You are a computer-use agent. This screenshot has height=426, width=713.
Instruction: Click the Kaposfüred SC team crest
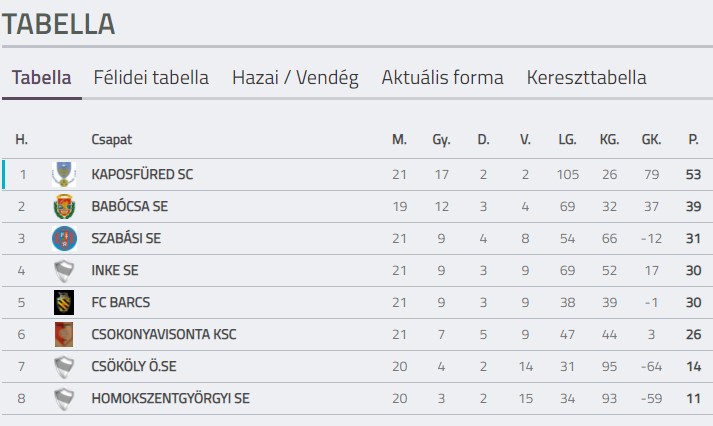point(64,175)
